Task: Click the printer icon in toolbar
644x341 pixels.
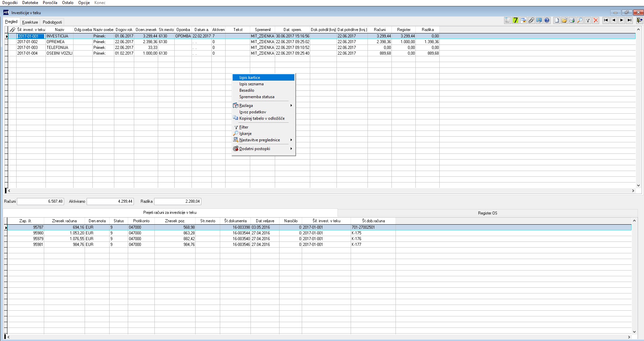Action: pyautogui.click(x=572, y=21)
